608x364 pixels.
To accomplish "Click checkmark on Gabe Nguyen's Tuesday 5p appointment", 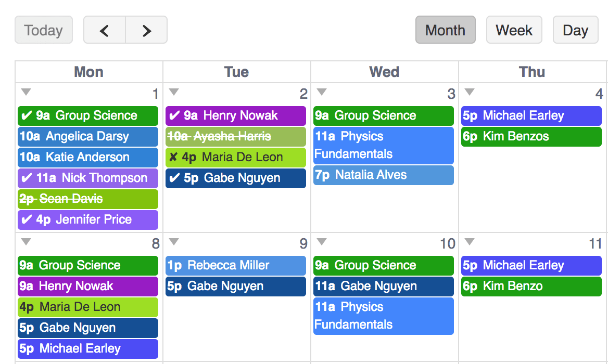I will pyautogui.click(x=173, y=178).
